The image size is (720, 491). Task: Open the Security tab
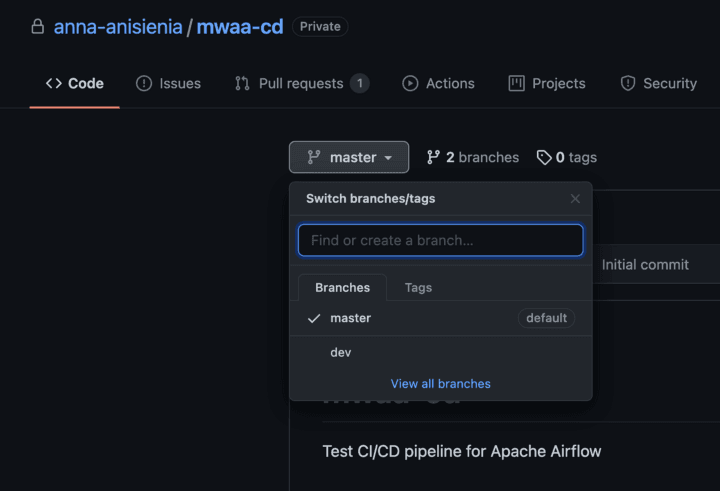click(x=658, y=84)
